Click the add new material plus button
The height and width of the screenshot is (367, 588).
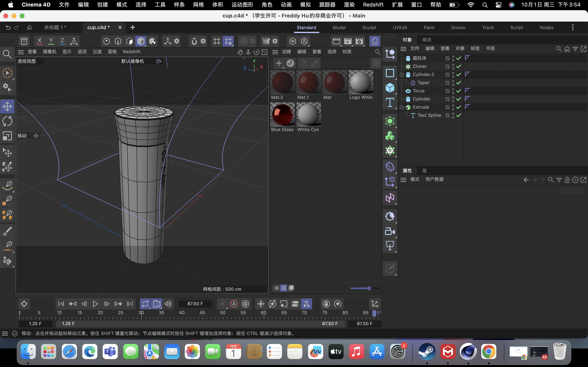(x=278, y=63)
